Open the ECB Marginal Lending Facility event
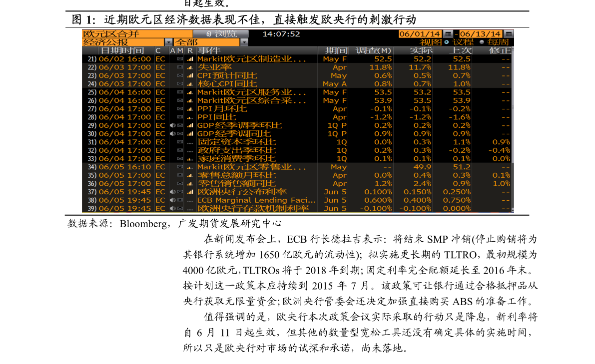This screenshot has width=595, height=364. [x=256, y=200]
